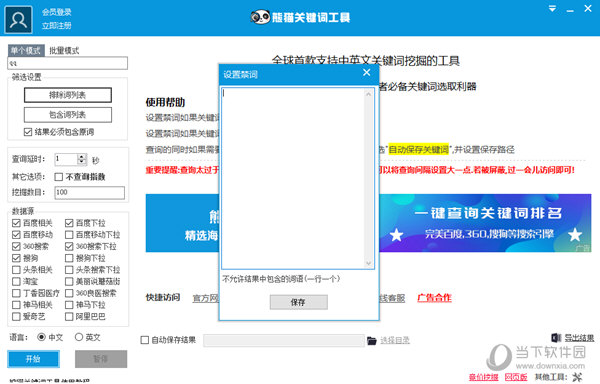The width and height of the screenshot is (600, 384).
Task: Uncheck 360搜索下拉 data source
Action: (x=69, y=246)
